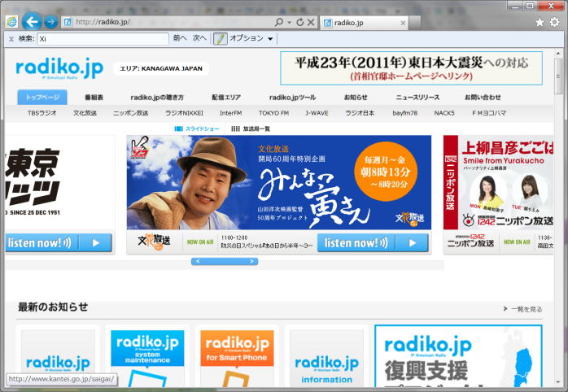This screenshot has height=392, width=568.
Task: Close the find bar with X
Action: [x=11, y=39]
